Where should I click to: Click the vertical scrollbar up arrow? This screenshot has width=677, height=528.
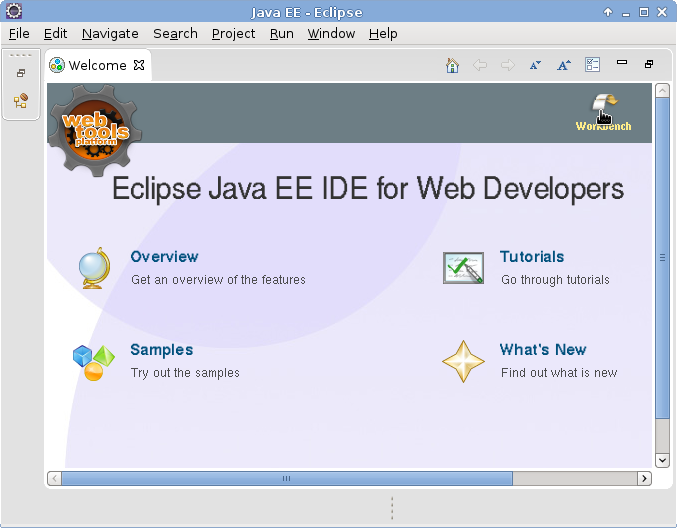pyautogui.click(x=662, y=91)
